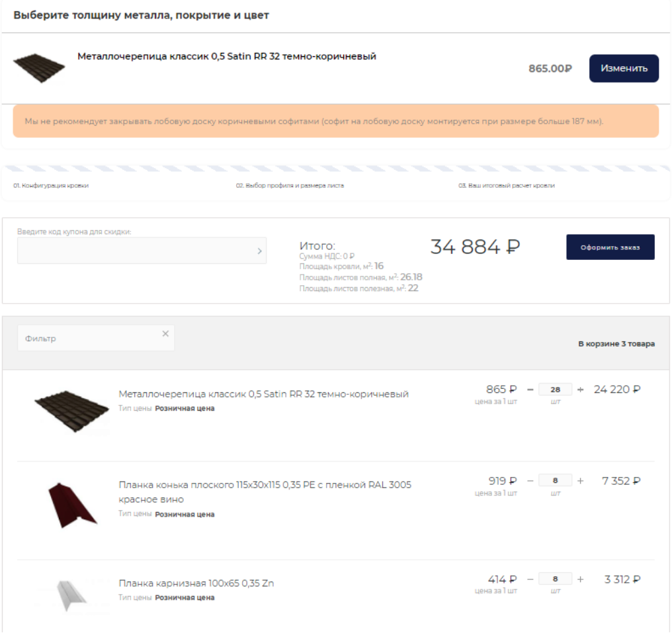Open Металлочерепица классик product link in cart
Screen dimensions: 672x635
(263, 394)
